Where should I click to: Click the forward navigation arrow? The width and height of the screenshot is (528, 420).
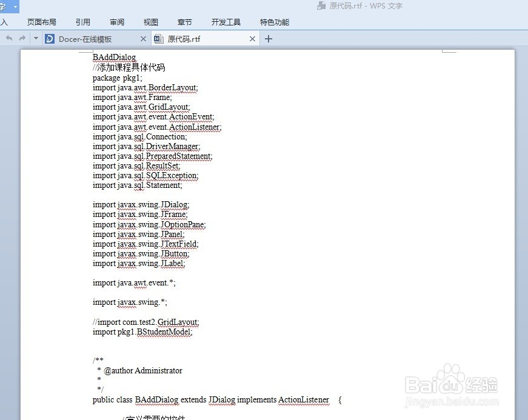[x=22, y=38]
